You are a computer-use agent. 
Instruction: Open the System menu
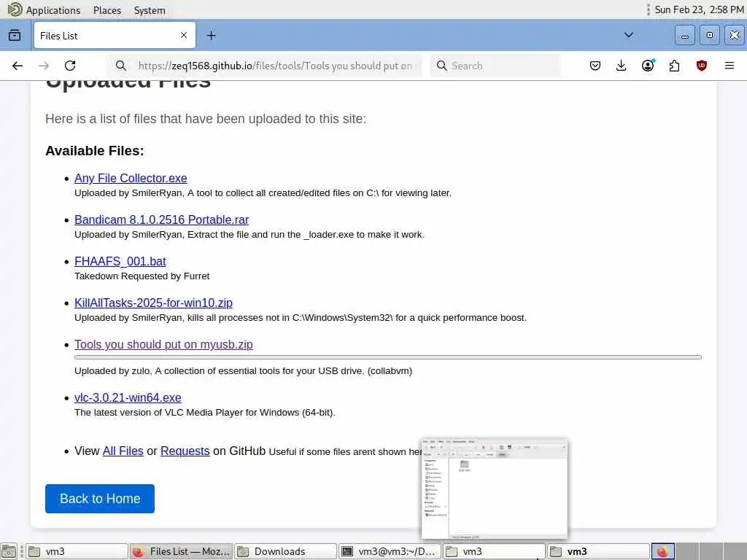click(x=150, y=10)
